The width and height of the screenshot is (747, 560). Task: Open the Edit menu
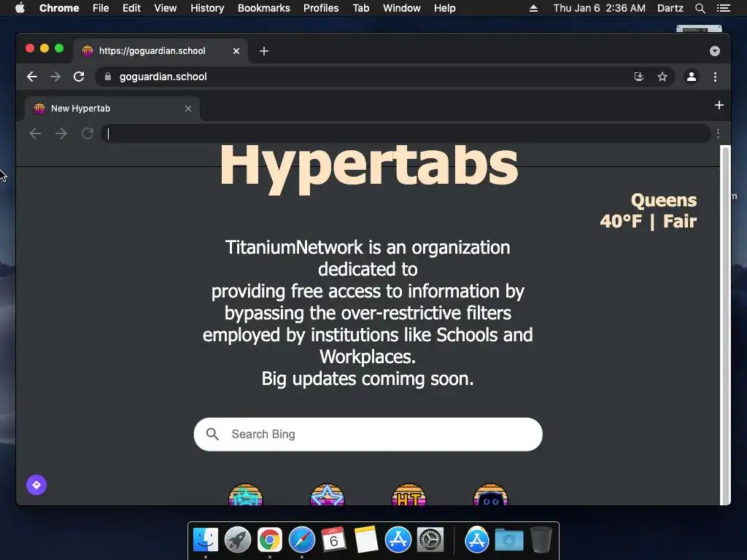click(131, 8)
